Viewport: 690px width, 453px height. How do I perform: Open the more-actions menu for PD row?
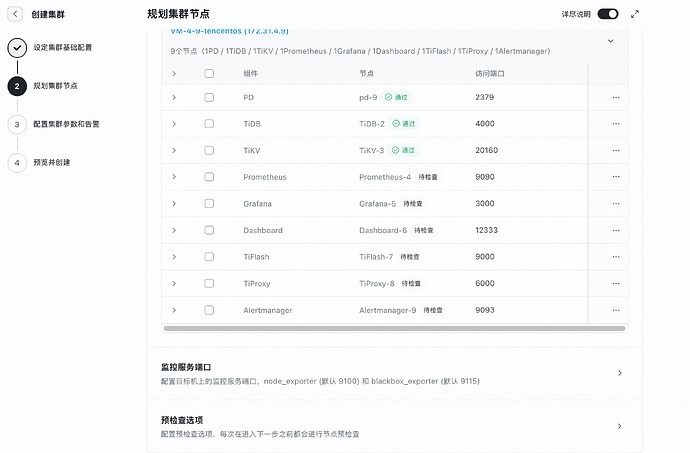[615, 97]
